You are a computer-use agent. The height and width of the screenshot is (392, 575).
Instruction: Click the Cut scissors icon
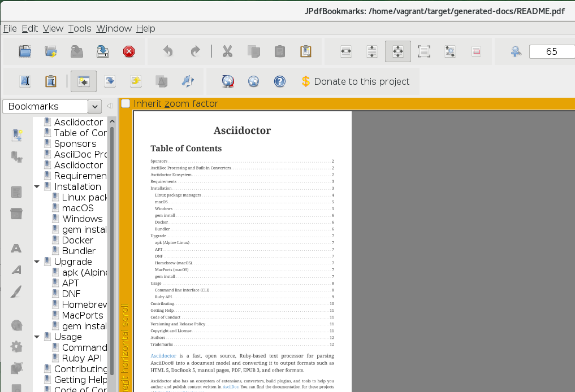pos(228,51)
